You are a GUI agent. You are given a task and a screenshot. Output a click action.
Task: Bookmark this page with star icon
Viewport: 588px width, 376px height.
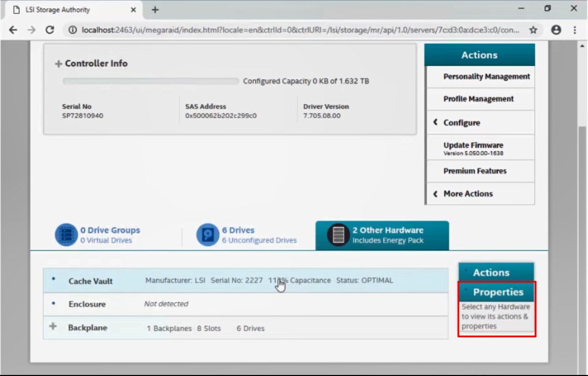tap(533, 30)
